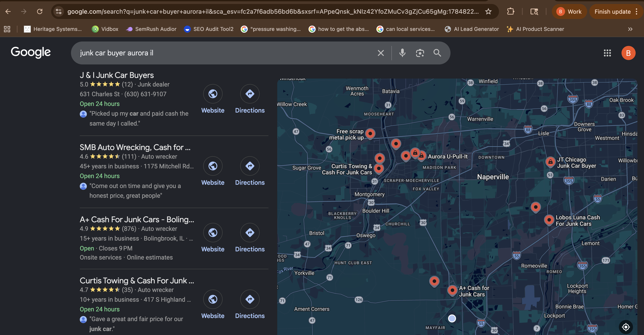
Task: Open A+ Cash For Junk Cars listing title
Action: coord(137,219)
